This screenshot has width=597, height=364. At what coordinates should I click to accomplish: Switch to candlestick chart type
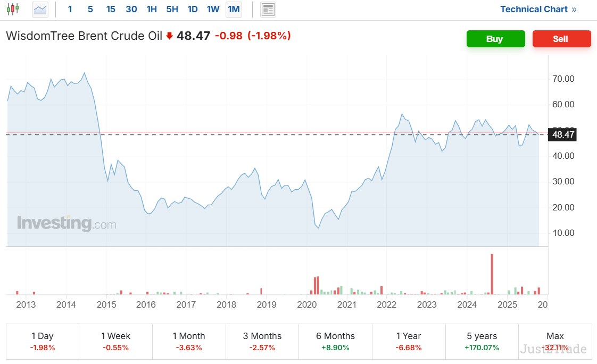pos(13,9)
